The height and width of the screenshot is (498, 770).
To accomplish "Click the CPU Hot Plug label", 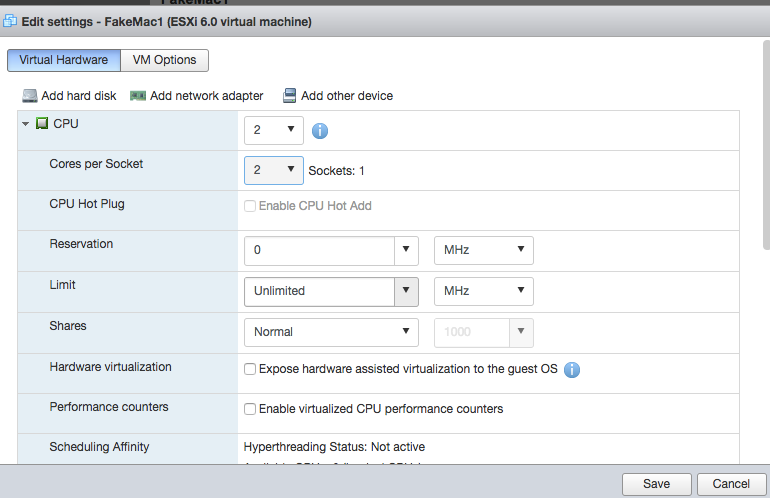I will pyautogui.click(x=87, y=204).
